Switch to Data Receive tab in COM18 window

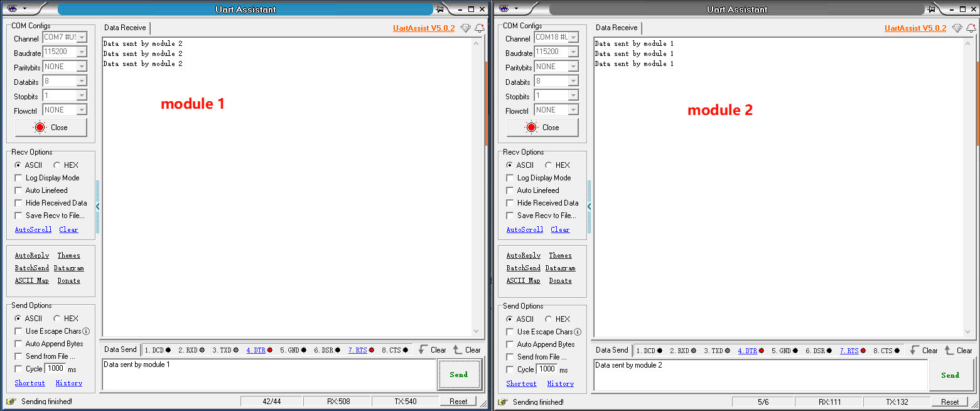(x=617, y=28)
